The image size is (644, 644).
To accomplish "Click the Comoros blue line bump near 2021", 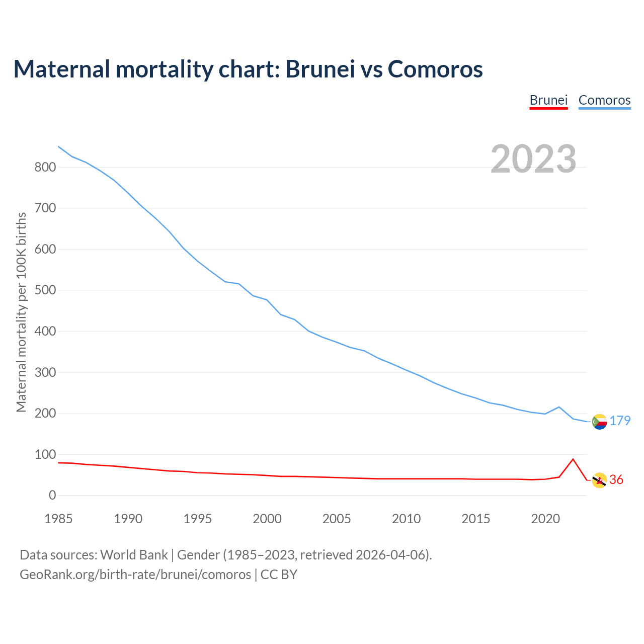I will pos(559,407).
